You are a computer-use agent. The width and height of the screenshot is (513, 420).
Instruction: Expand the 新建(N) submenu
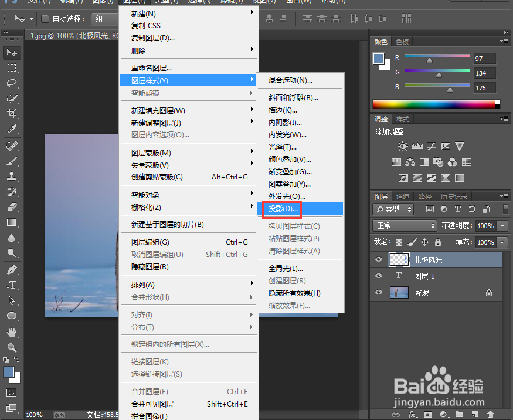coord(188,13)
